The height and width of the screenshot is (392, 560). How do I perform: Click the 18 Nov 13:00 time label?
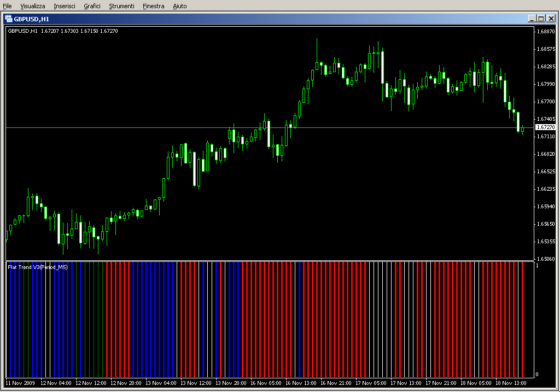(512, 383)
